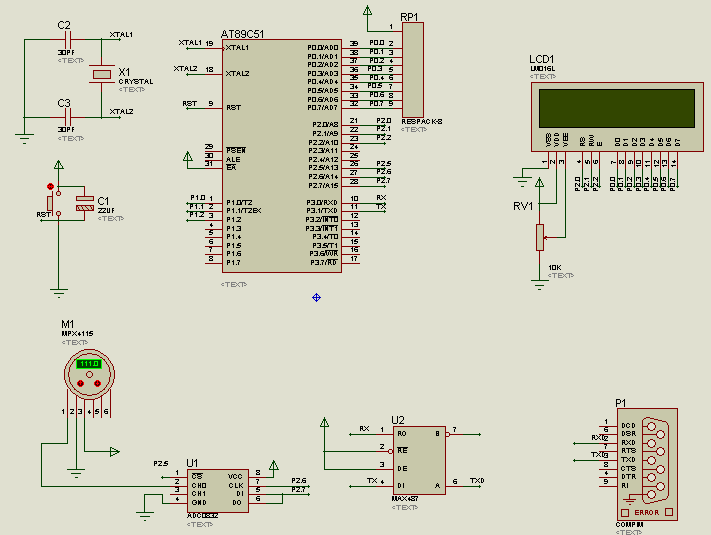This screenshot has width=711, height=535.
Task: Click left red pressure button on MPX4115
Action: tap(81, 384)
